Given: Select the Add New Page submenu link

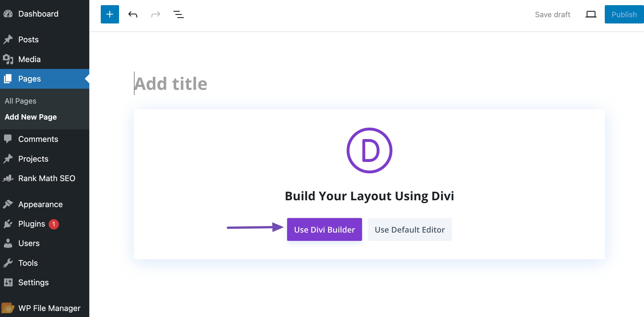Looking at the screenshot, I should 31,117.
